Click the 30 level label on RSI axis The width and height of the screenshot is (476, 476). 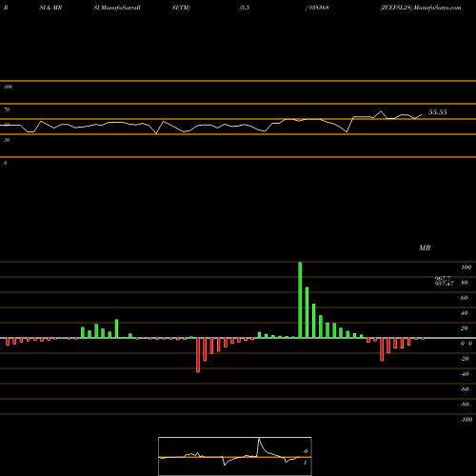point(7,140)
